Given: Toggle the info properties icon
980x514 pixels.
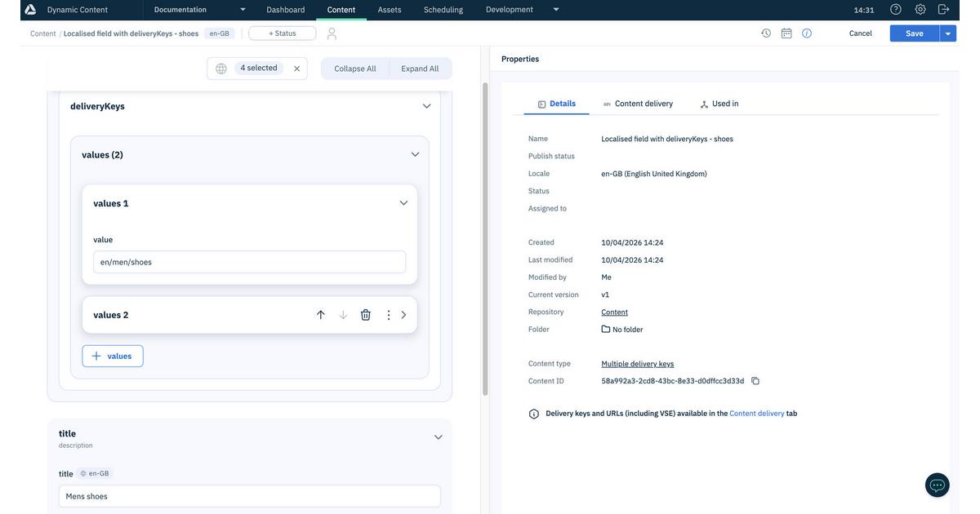Looking at the screenshot, I should pos(807,33).
